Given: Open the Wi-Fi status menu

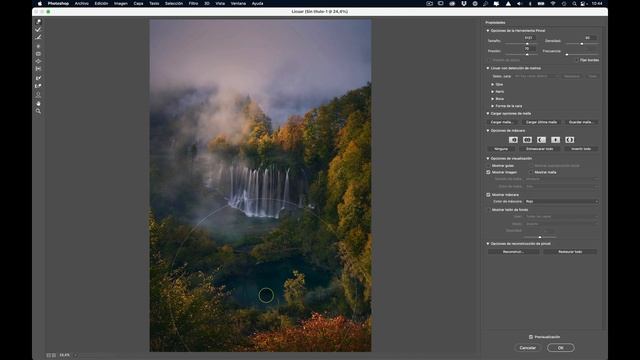Looking at the screenshot, I should (553, 3).
